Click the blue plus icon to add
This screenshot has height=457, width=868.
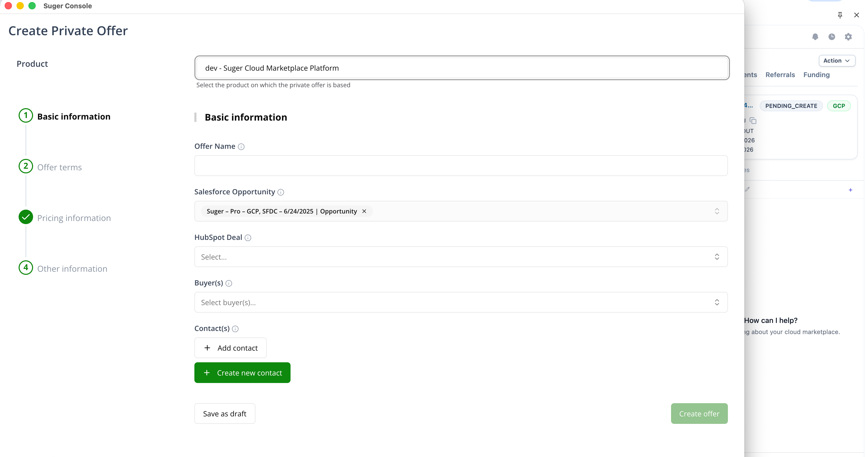850,190
